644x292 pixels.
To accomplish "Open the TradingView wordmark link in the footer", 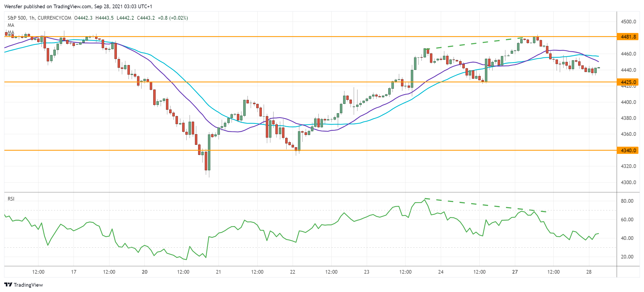I will [x=28, y=285].
